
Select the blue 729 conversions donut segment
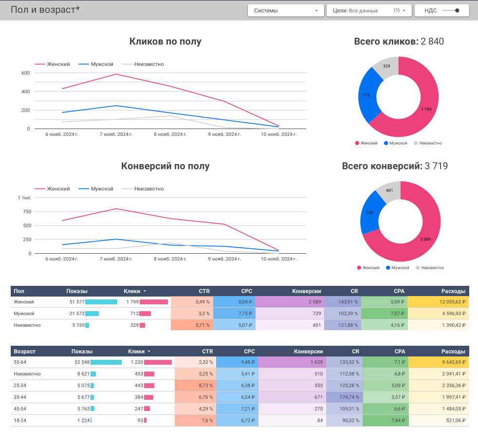[x=368, y=213]
